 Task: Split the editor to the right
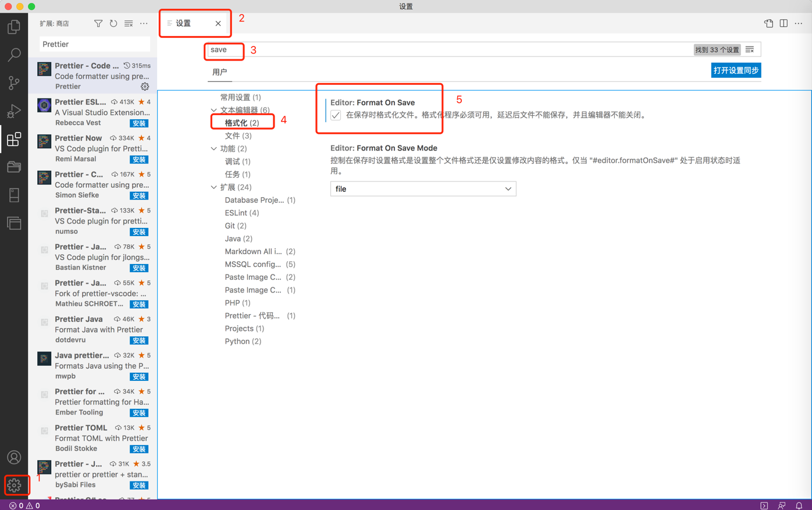(783, 23)
